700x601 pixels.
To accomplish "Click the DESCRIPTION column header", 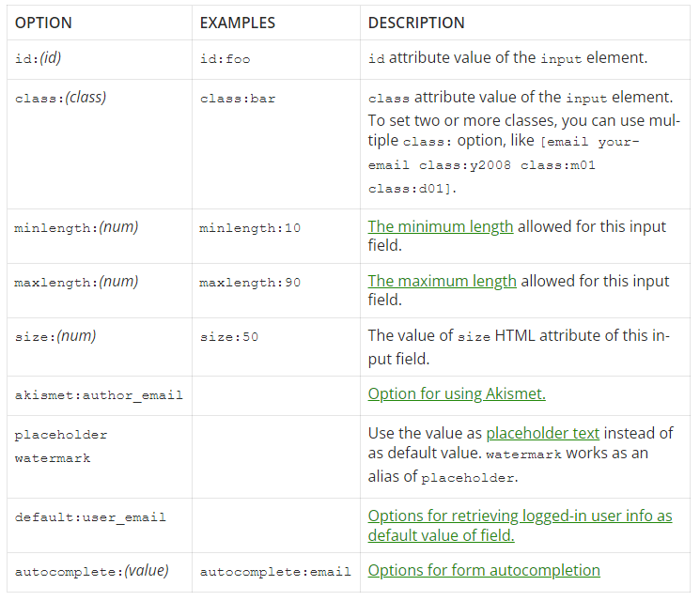I will [416, 23].
